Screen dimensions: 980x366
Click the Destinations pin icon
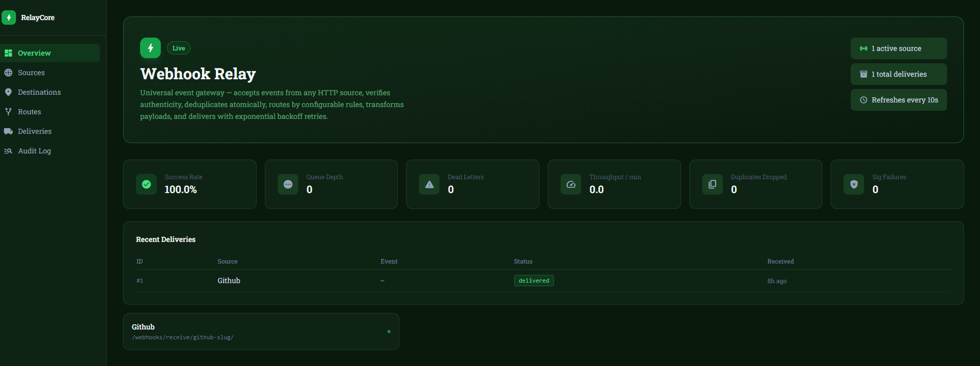[x=8, y=92]
